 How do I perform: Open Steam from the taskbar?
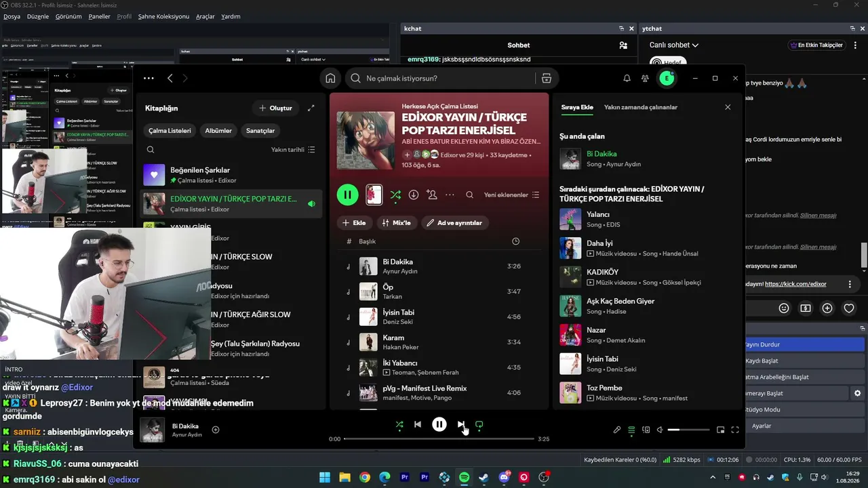click(484, 477)
